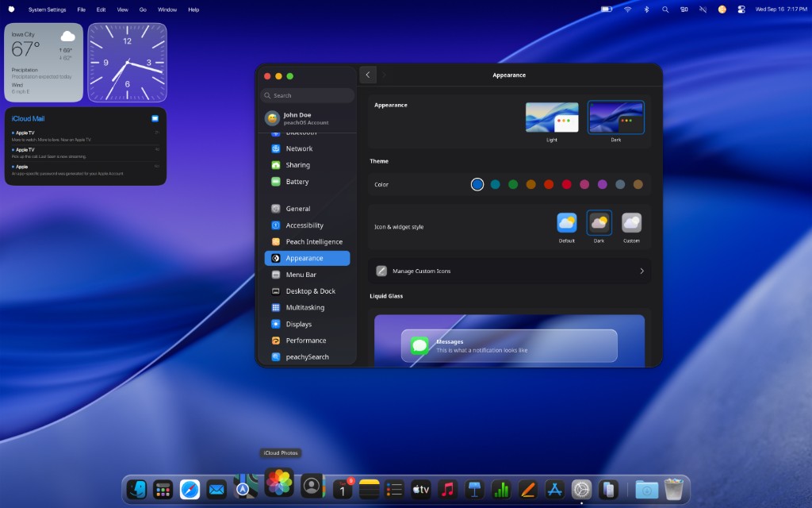Image resolution: width=812 pixels, height=508 pixels.
Task: Open Notes from the dock
Action: coord(370,489)
